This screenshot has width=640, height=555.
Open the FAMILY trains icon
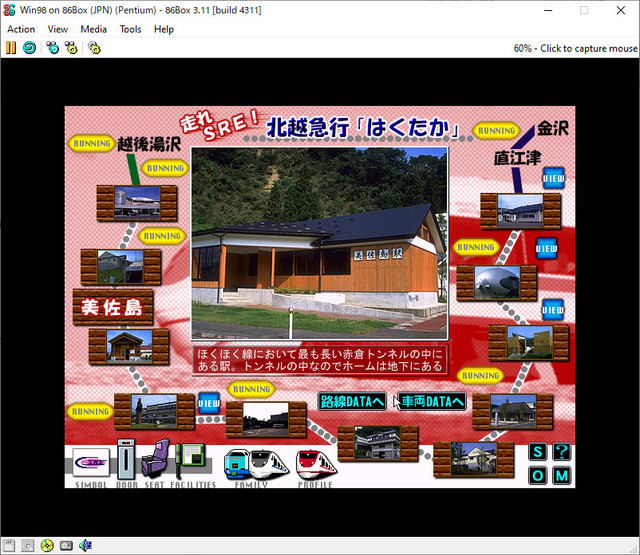click(x=256, y=464)
